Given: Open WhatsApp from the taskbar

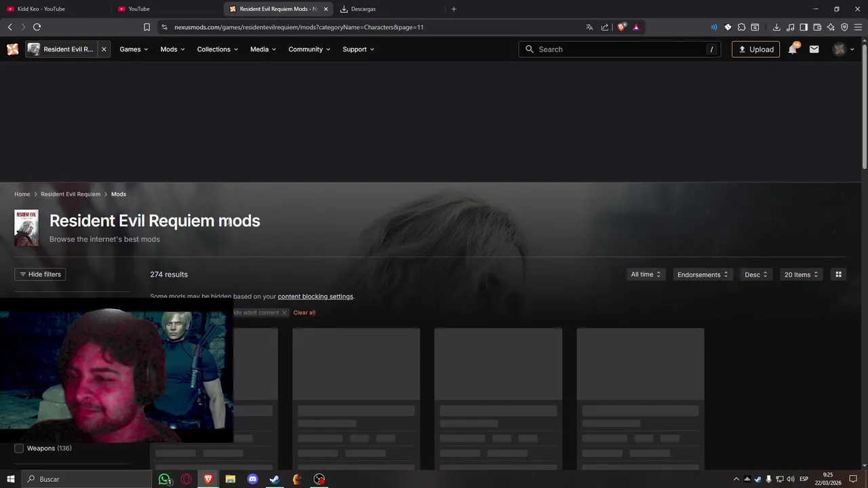Looking at the screenshot, I should [x=164, y=479].
